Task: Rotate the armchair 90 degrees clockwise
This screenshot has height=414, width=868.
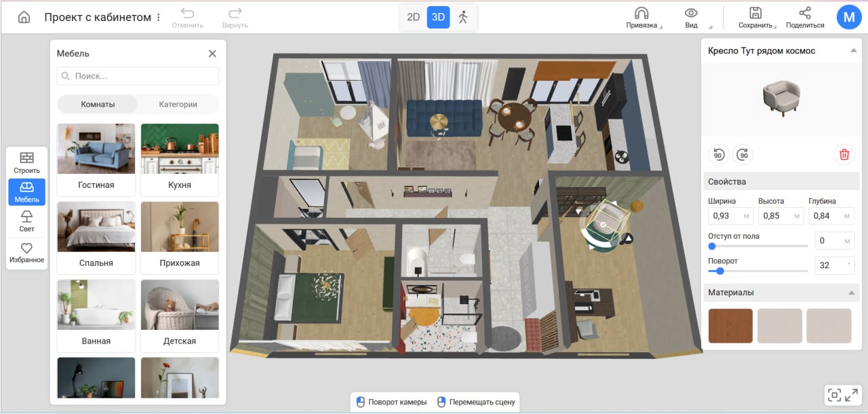Action: (x=743, y=155)
